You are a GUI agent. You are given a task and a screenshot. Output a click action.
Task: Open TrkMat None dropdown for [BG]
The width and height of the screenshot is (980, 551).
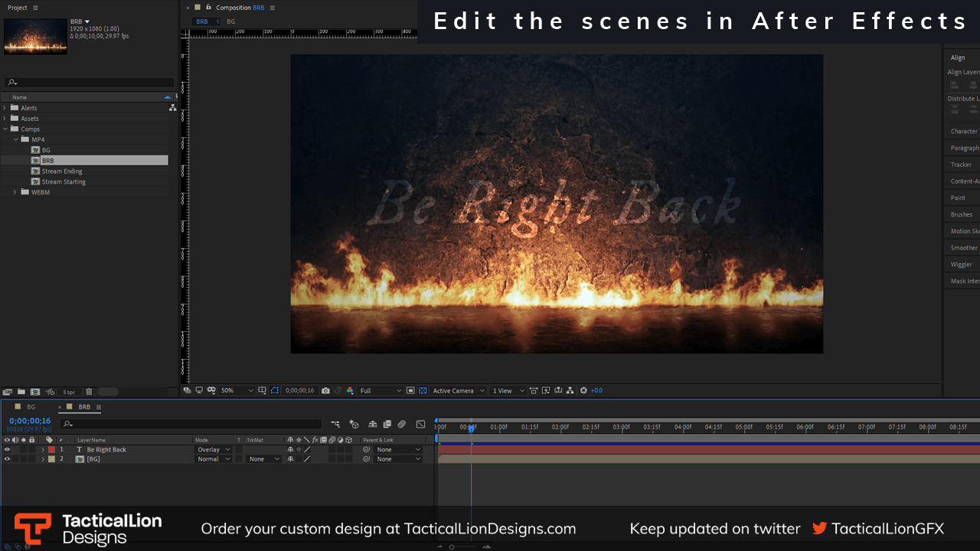coord(263,459)
